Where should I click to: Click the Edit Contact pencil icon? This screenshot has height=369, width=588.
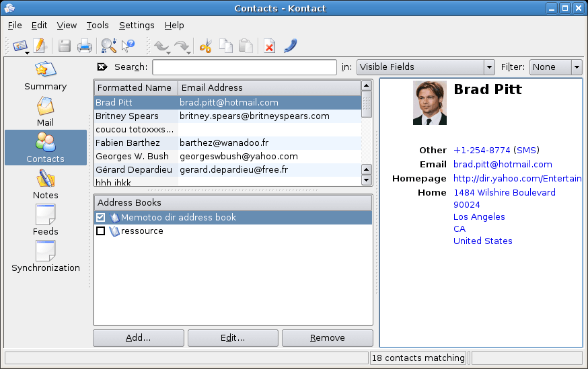click(x=40, y=46)
